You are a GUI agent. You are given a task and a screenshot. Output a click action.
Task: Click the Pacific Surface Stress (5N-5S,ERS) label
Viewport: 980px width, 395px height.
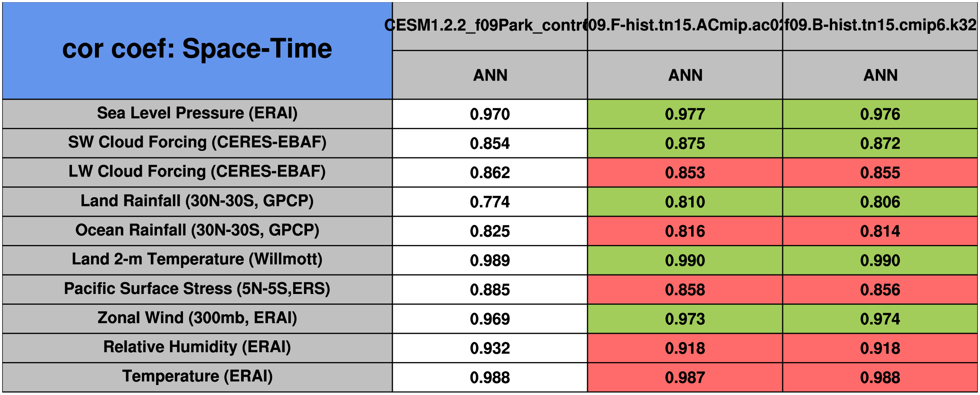tap(197, 289)
